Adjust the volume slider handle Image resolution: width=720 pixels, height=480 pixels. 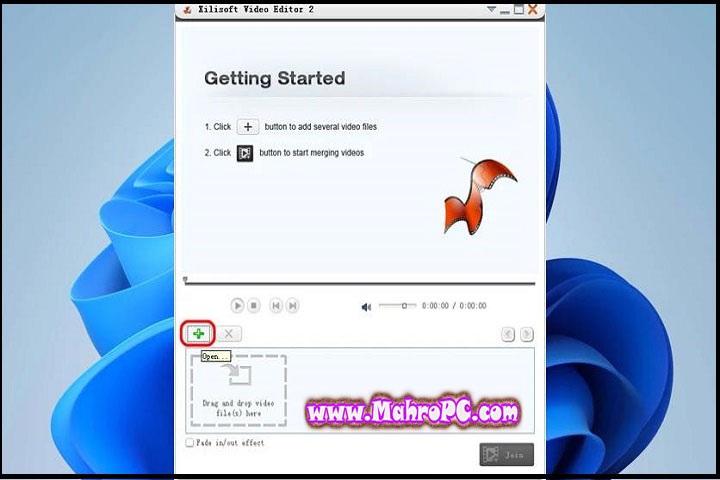click(404, 305)
